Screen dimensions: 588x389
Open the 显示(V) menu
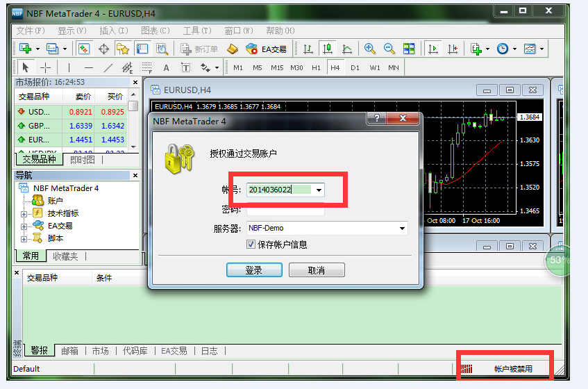pyautogui.click(x=72, y=31)
